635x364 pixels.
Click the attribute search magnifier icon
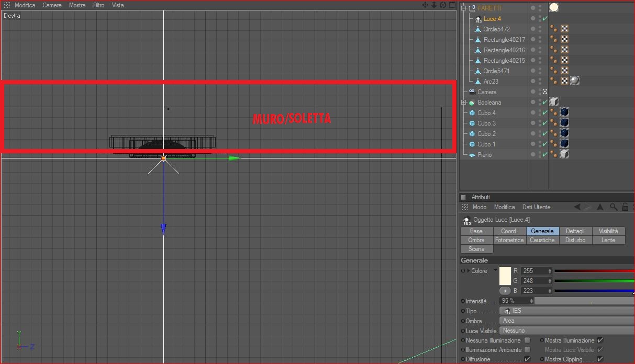coord(614,207)
